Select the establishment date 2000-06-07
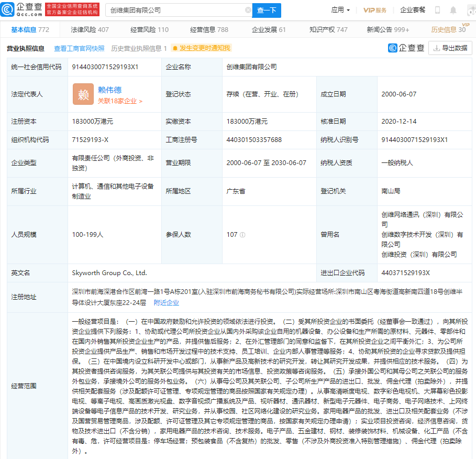 pyautogui.click(x=399, y=94)
